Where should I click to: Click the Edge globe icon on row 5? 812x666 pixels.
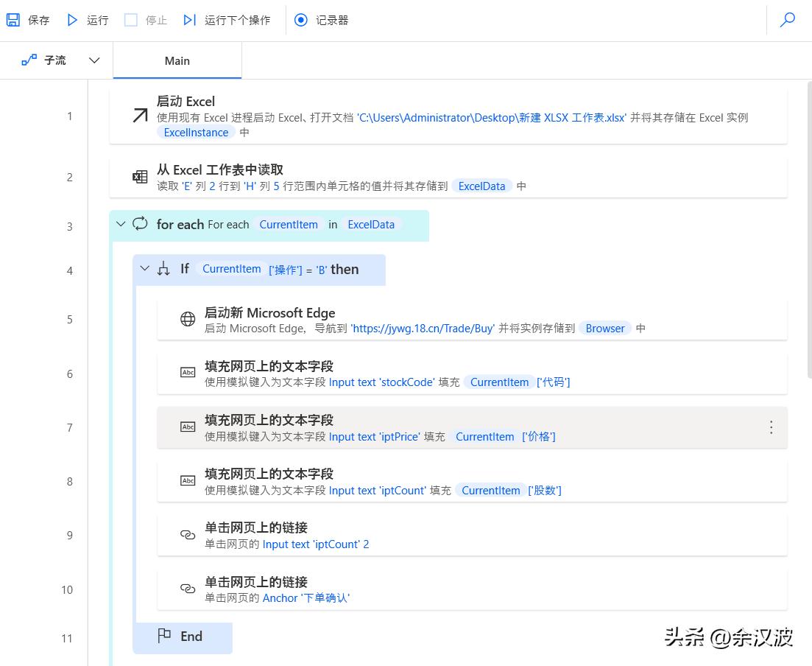click(187, 320)
